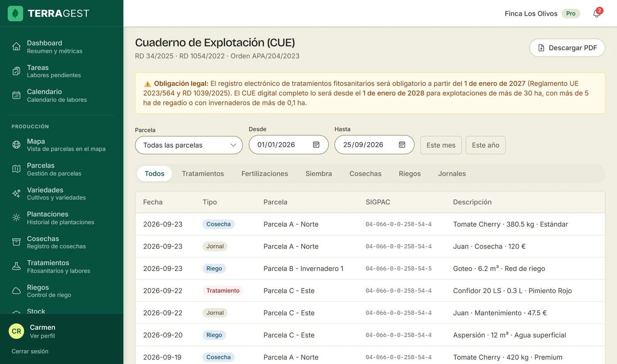617x364 pixels.
Task: Open Mapa via the globe icon
Action: coord(16,145)
